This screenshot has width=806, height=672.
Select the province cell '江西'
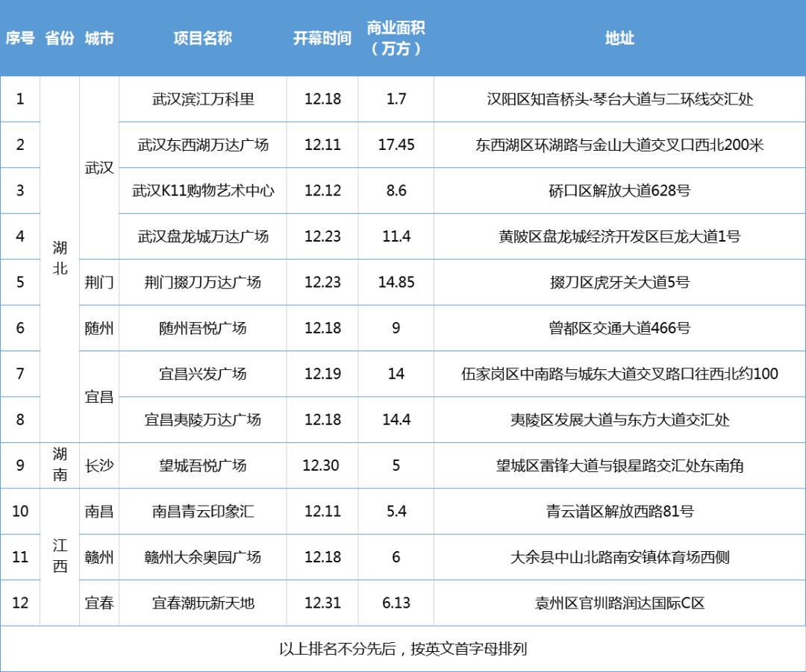60,556
